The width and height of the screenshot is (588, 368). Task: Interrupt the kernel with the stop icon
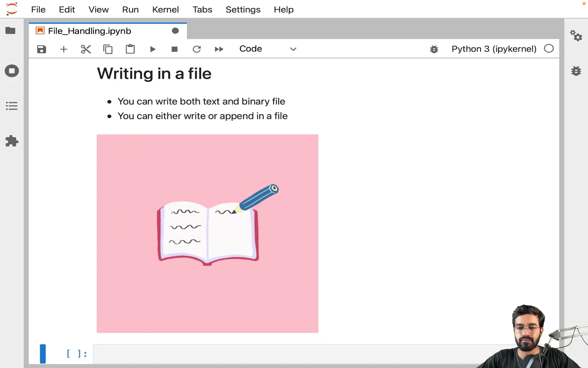click(x=175, y=49)
